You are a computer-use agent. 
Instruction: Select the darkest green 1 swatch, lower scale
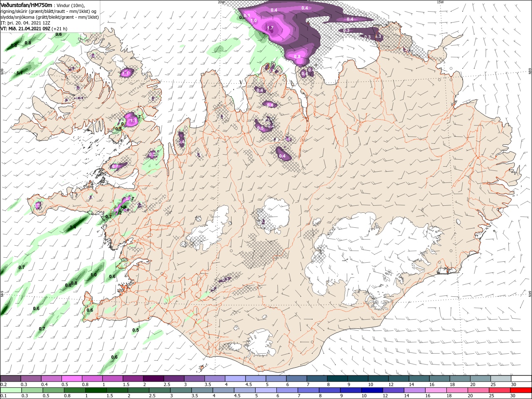pos(96,390)
